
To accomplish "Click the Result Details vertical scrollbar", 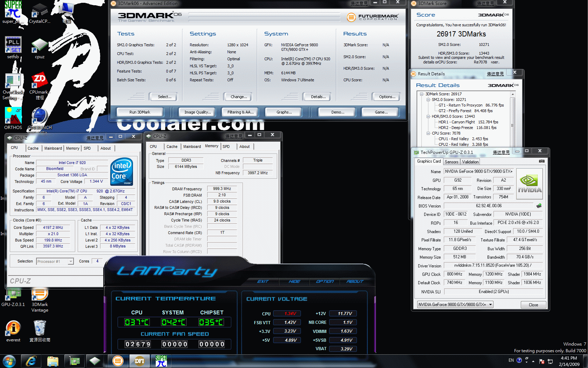I will [x=512, y=119].
